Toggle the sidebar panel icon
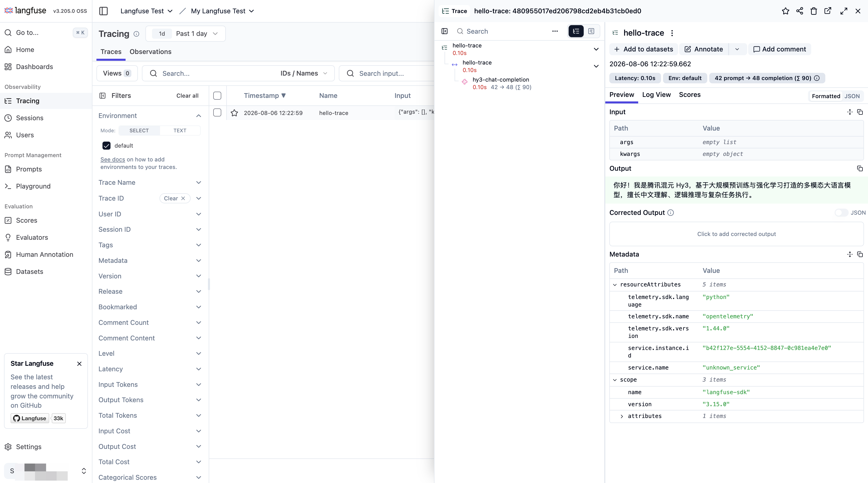 (x=103, y=11)
